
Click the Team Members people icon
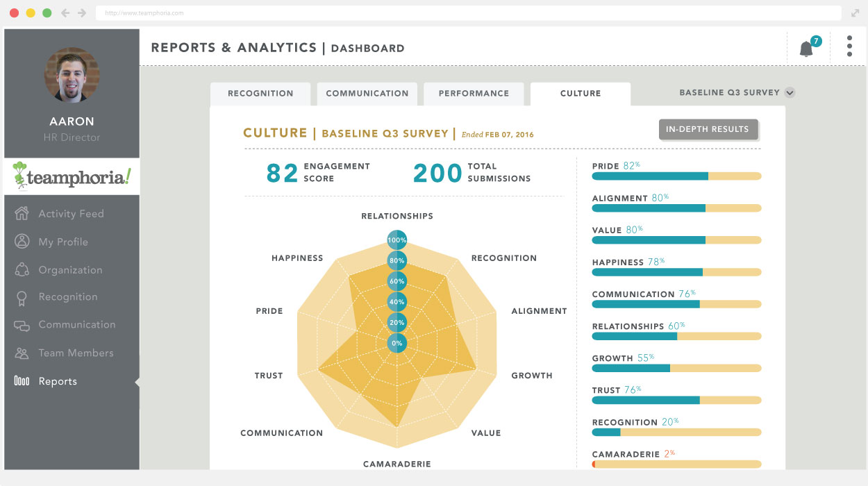[x=22, y=353]
